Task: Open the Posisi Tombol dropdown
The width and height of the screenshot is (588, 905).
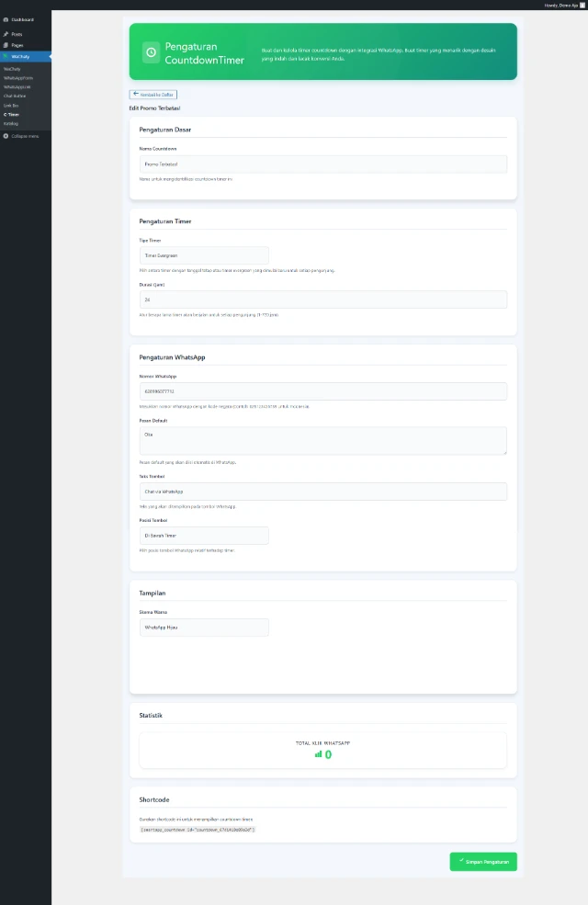Action: (x=204, y=535)
